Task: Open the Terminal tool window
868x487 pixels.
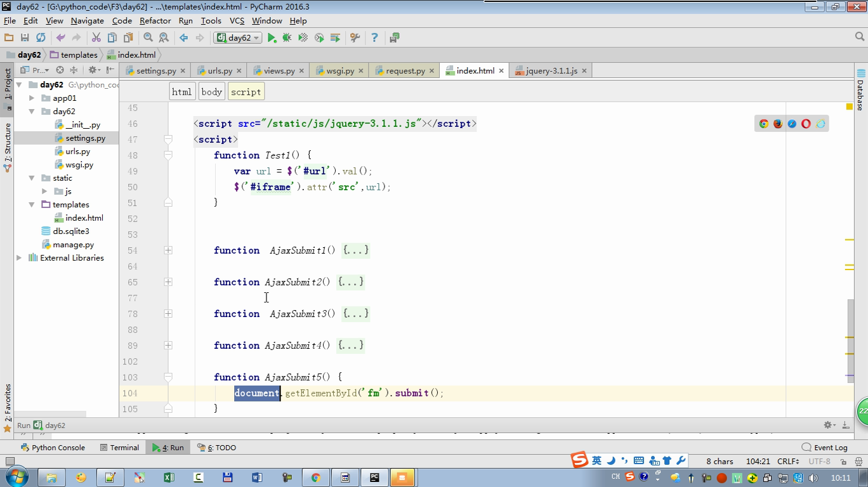Action: click(119, 448)
